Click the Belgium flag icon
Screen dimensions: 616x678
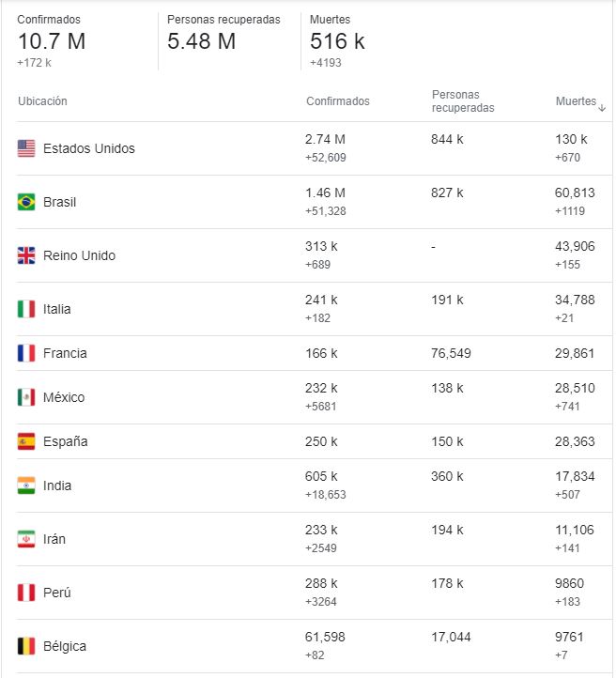pos(26,646)
